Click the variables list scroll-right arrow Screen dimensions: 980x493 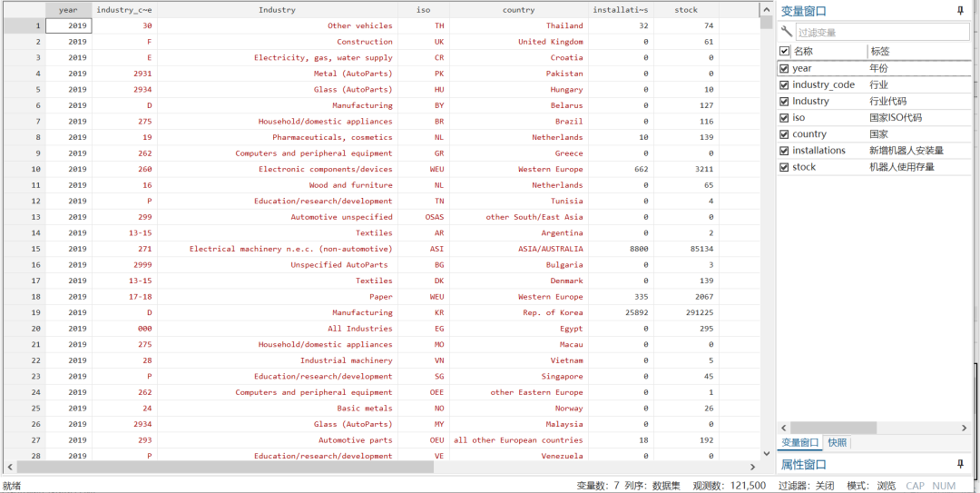coord(965,428)
